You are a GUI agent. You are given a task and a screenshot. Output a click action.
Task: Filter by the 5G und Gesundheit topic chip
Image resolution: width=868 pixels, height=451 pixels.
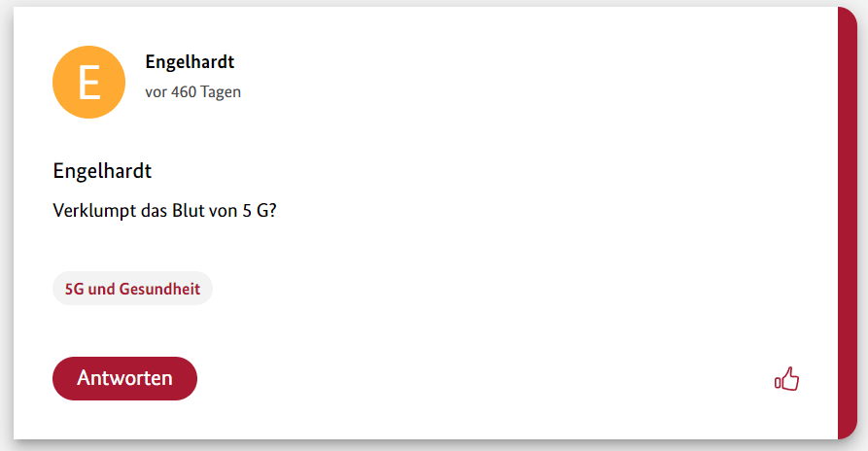[132, 289]
